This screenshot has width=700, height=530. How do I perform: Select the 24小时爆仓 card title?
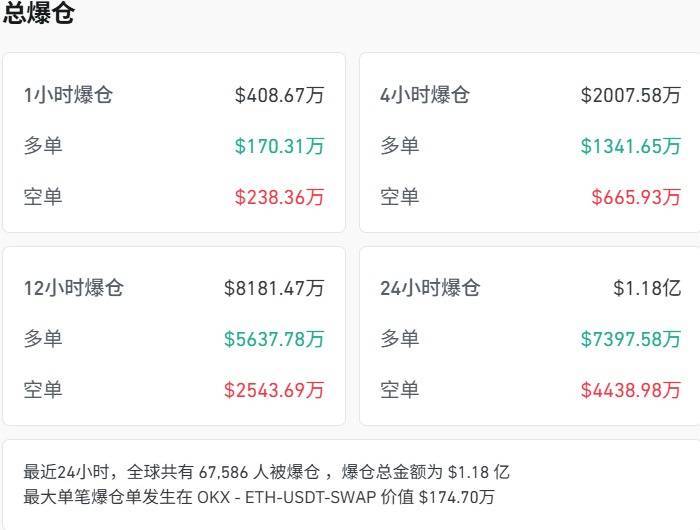430,288
